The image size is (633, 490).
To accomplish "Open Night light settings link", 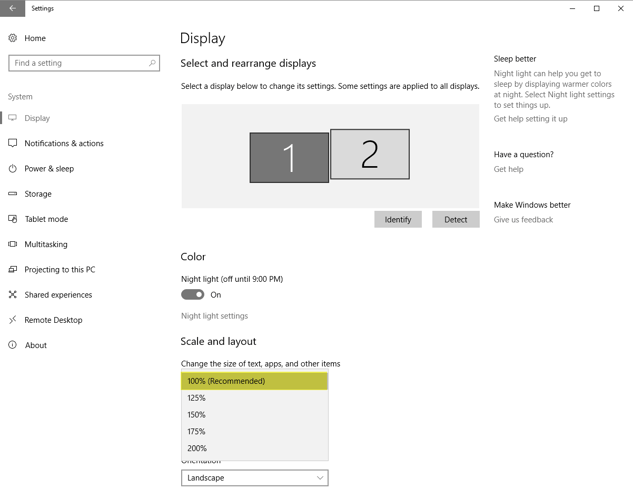I will (x=214, y=316).
